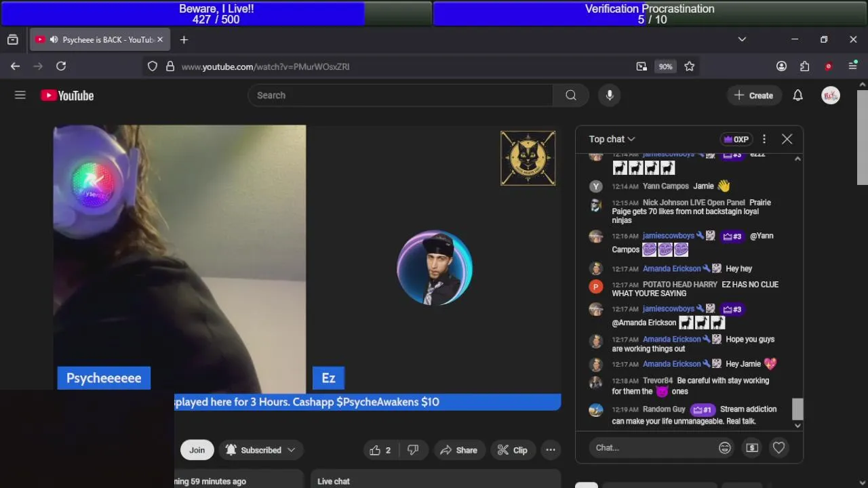
Task: Go to the YouTube home logo
Action: tap(67, 96)
